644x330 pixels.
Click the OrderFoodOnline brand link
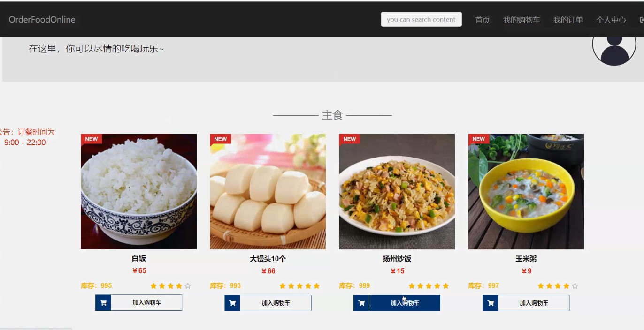(42, 19)
